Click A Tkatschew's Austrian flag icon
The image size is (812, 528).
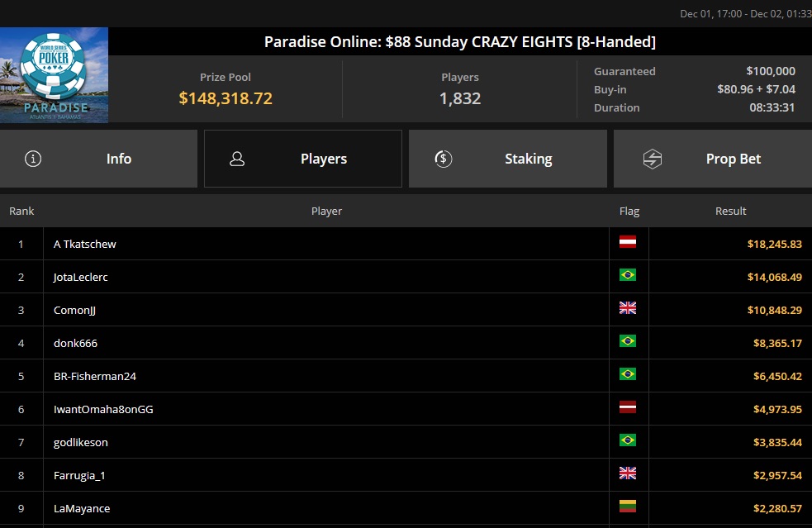pos(628,243)
